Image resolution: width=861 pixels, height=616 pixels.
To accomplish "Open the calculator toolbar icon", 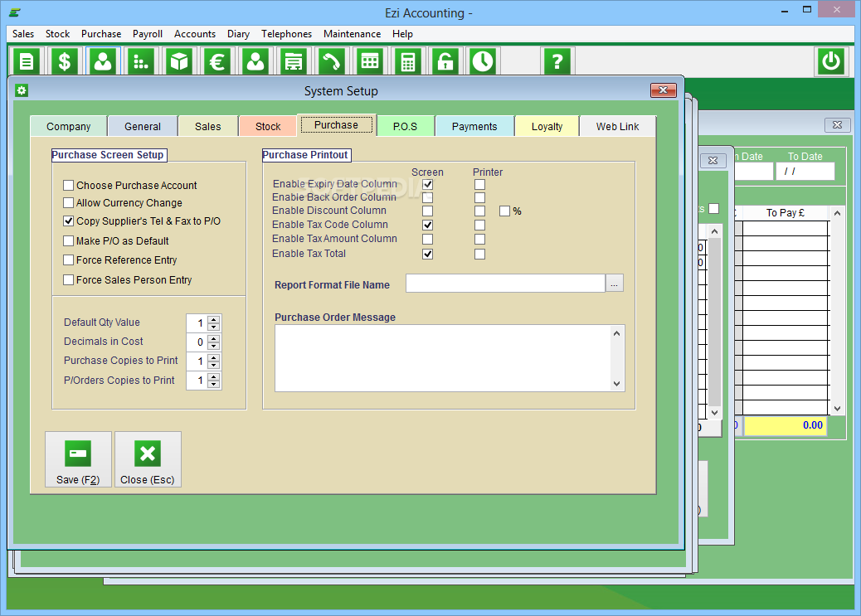I will point(407,61).
